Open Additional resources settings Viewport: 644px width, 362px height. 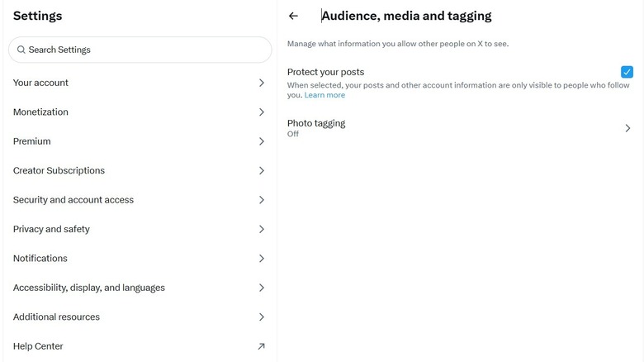point(56,317)
